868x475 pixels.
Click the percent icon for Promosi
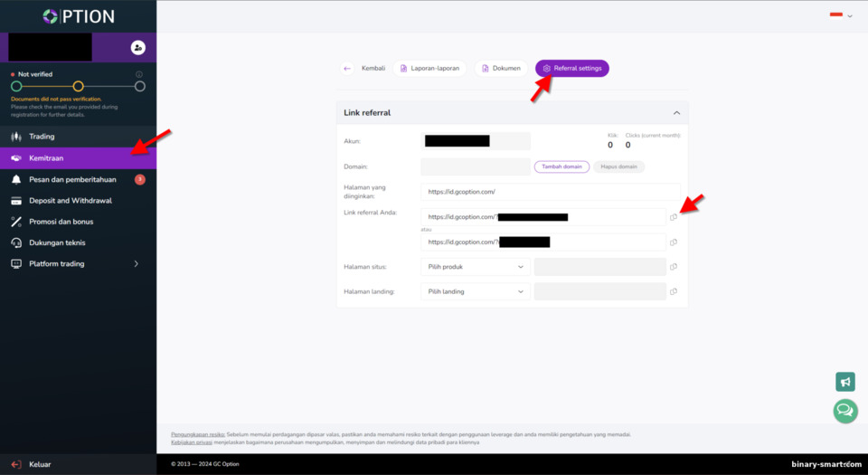(16, 222)
